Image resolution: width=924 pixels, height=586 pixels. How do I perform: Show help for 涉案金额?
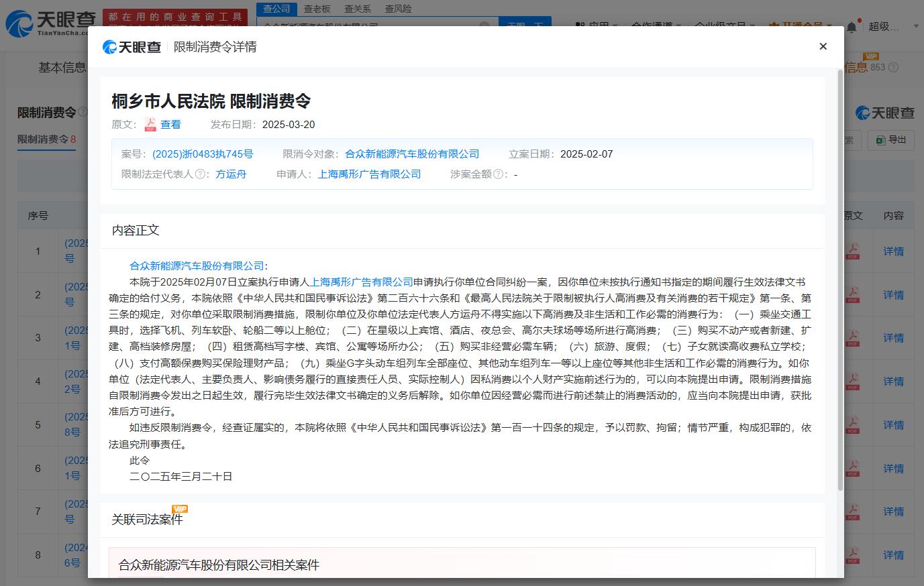tap(498, 174)
